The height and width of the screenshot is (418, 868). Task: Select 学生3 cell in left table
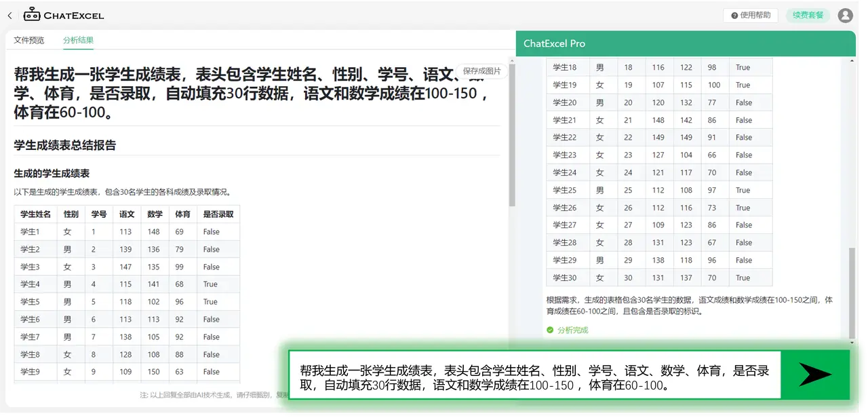pyautogui.click(x=35, y=267)
